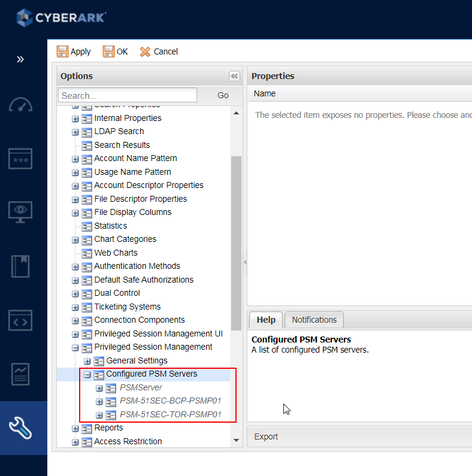Viewport: 472px width, 476px height.
Task: Click the Access Restriction node icon
Action: 87,442
